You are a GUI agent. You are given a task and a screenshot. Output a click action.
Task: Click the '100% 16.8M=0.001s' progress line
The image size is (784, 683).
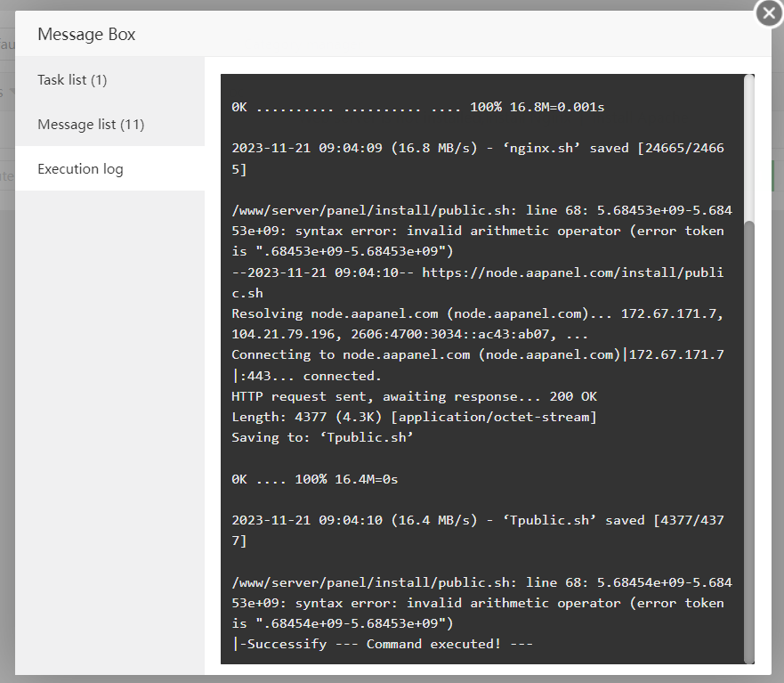pyautogui.click(x=418, y=107)
